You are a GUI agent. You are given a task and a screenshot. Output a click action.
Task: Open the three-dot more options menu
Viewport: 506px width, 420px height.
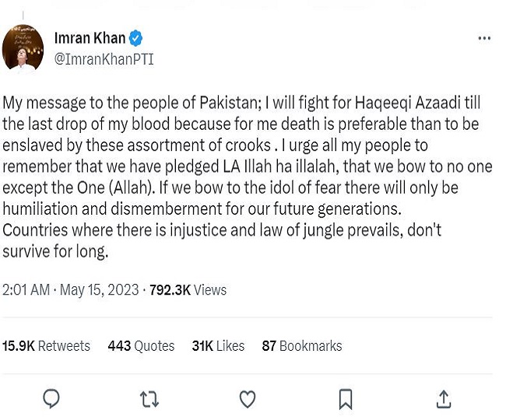[x=483, y=38]
